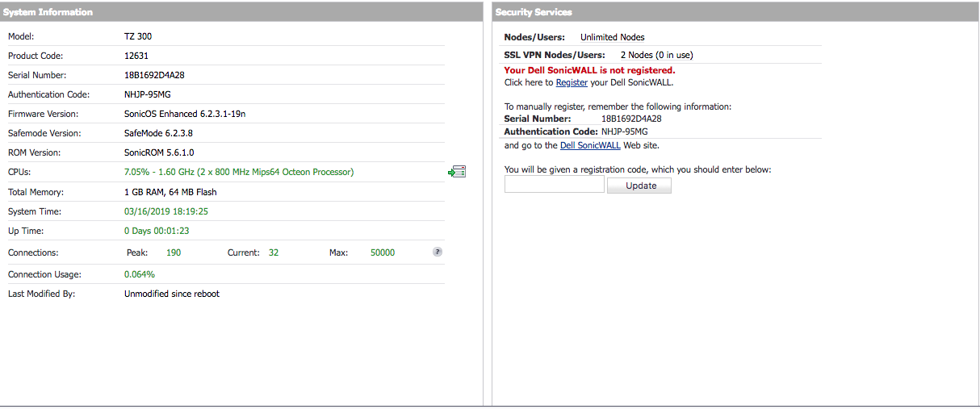Select serial number in System Information panel
The width and height of the screenshot is (980, 409).
(x=154, y=75)
